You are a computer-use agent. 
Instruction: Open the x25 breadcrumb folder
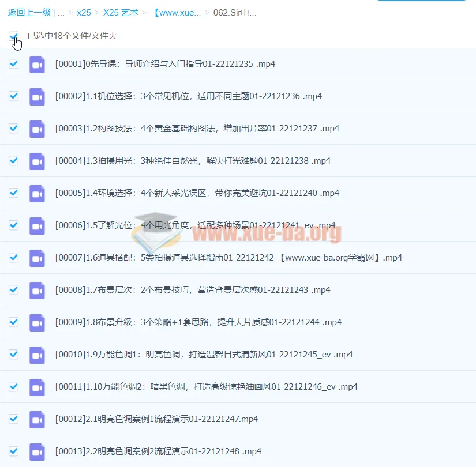pos(84,12)
